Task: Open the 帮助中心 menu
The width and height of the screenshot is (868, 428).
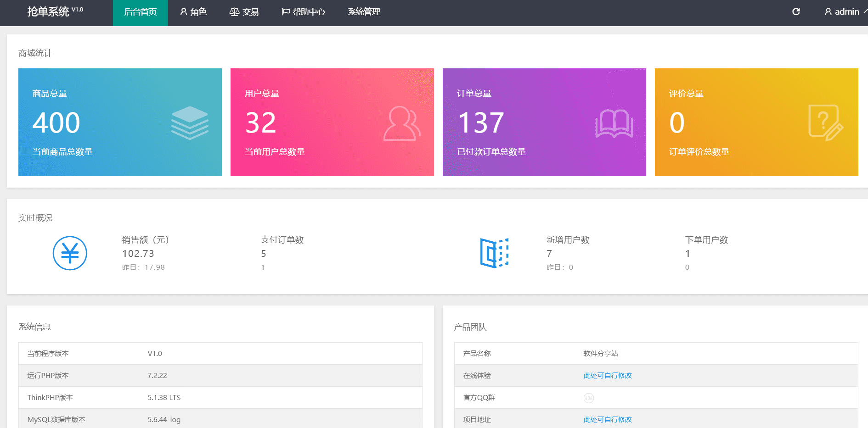Action: click(x=303, y=12)
